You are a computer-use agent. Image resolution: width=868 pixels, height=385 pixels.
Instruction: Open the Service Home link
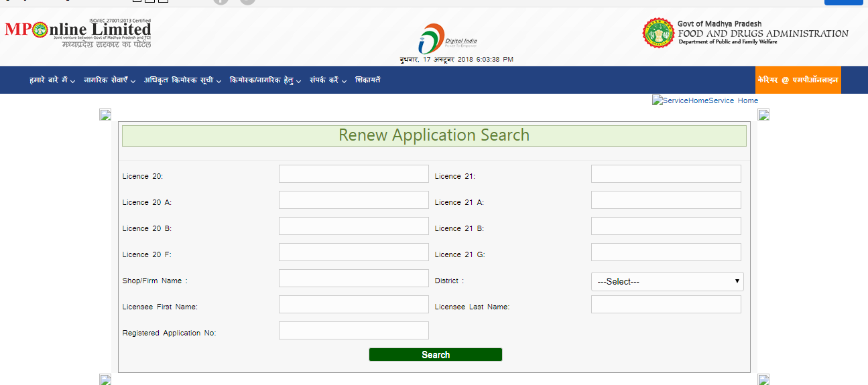[x=733, y=100]
